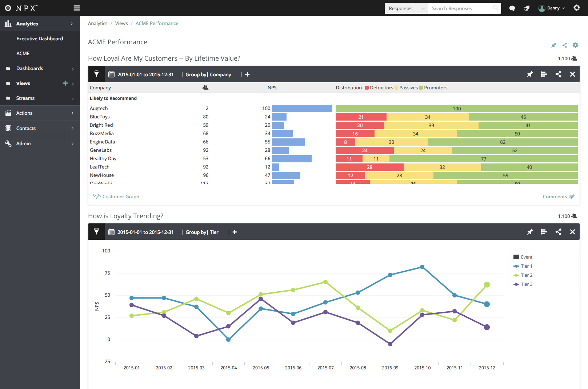588x389 pixels.
Task: Add a new view with plus icon
Action: [x=65, y=83]
